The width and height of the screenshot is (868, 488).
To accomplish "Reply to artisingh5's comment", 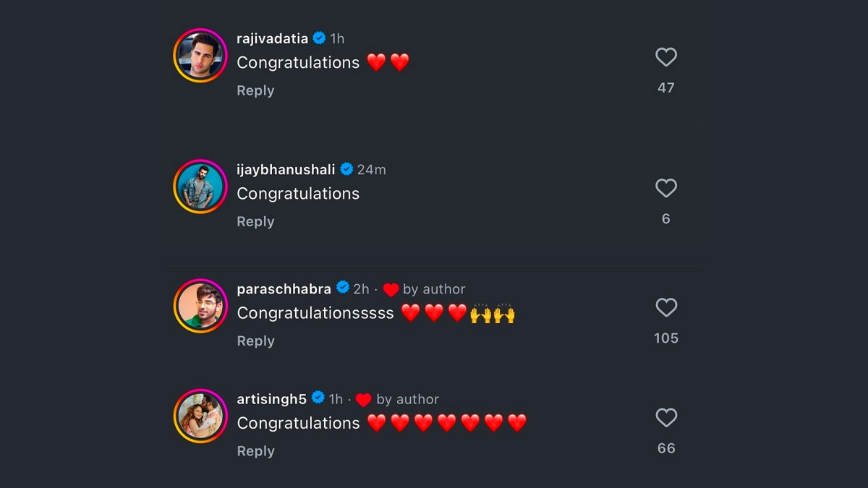I will coord(255,451).
